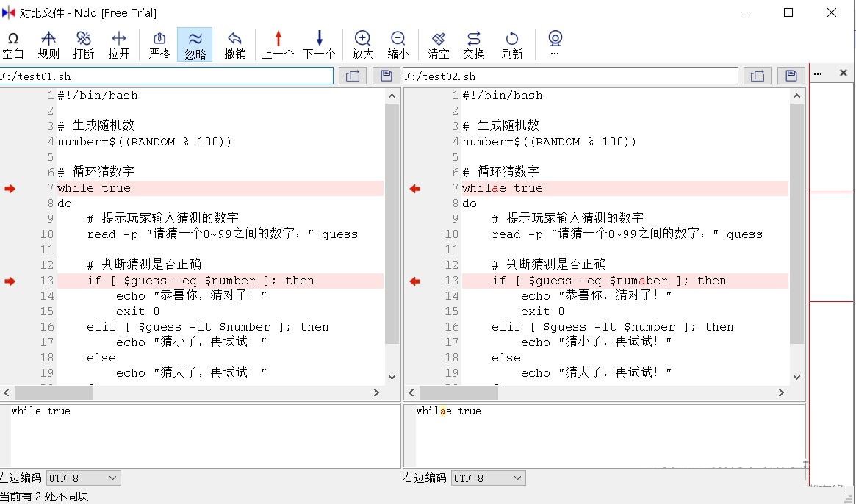Viewport: 856px width, 504px height.
Task: Click bottom left detail 'while true'
Action: 41,411
